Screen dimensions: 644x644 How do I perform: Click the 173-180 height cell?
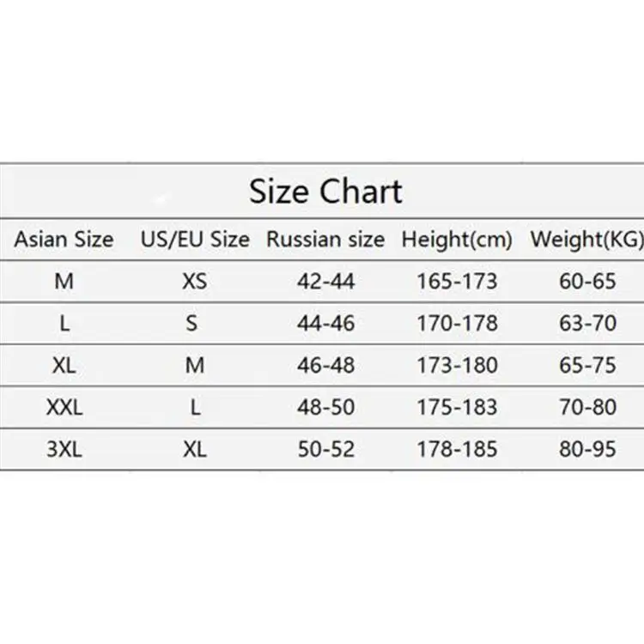pyautogui.click(x=457, y=365)
